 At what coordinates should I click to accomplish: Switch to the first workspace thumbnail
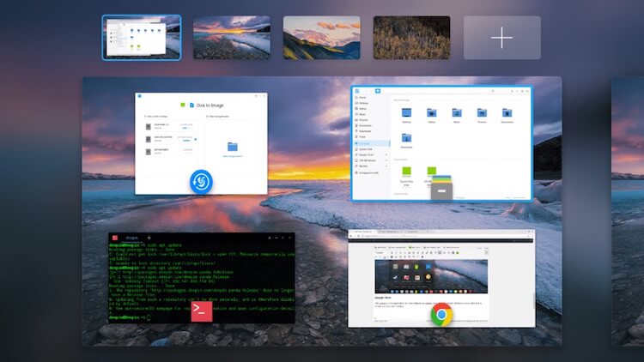click(x=142, y=38)
